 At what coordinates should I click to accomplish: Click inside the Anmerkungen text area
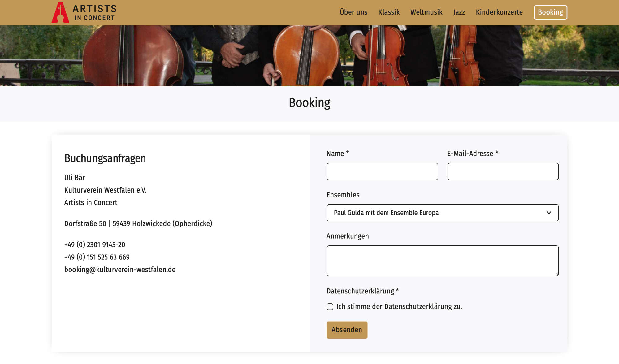point(442,261)
